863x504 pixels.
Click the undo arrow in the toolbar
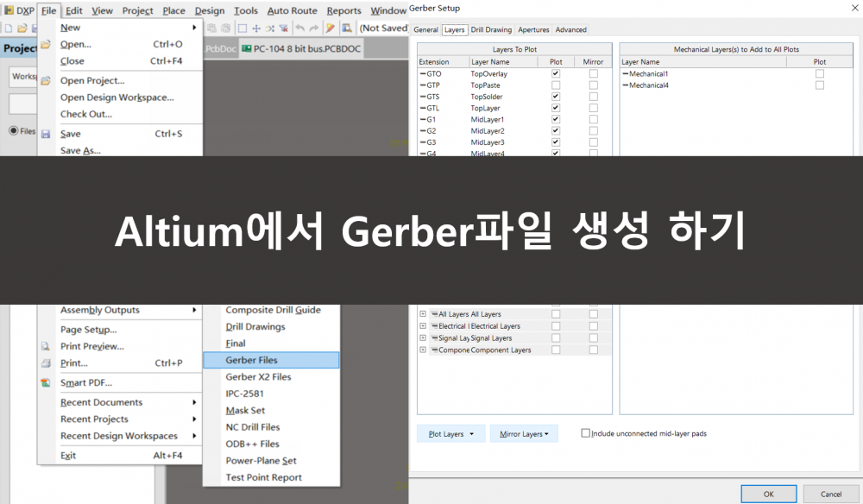tap(299, 28)
